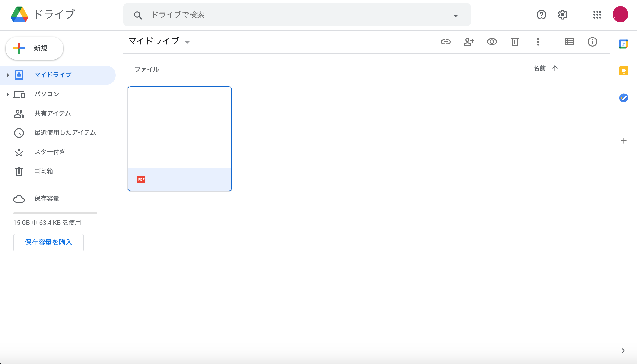
Task: Open 保存容量 storage page
Action: [58, 199]
